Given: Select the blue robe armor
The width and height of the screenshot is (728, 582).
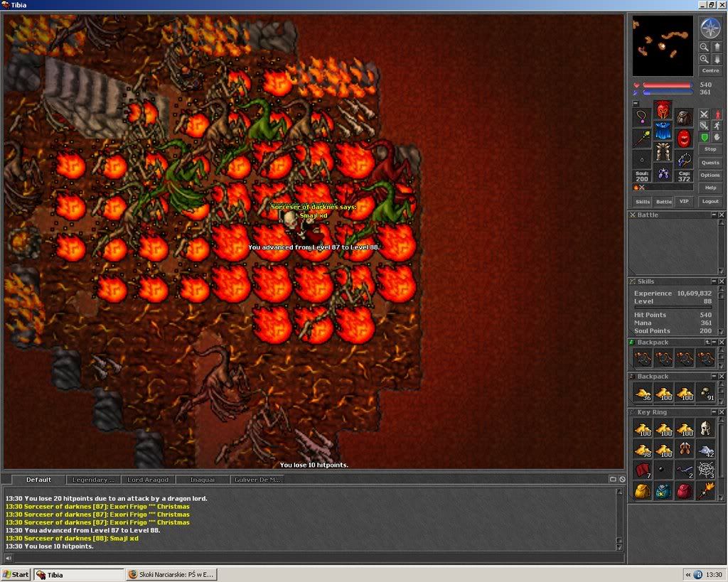Looking at the screenshot, I should (663, 131).
